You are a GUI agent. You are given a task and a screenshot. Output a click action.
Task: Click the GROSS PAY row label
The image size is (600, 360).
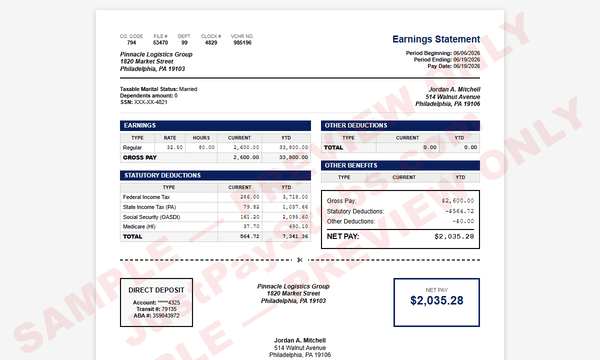pos(140,158)
